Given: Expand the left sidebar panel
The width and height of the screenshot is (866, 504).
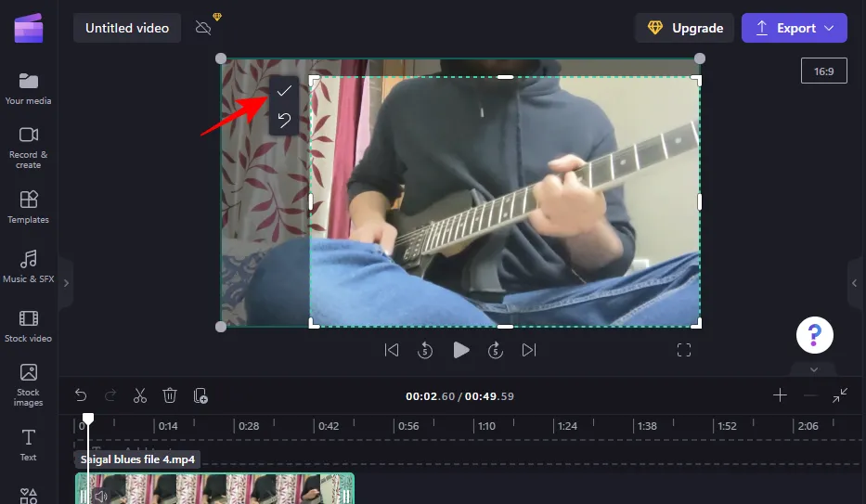Looking at the screenshot, I should [x=65, y=282].
